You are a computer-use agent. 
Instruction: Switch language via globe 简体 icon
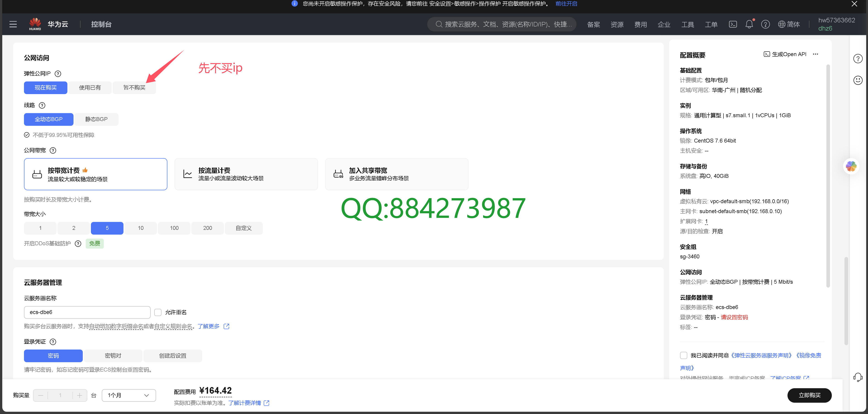788,24
